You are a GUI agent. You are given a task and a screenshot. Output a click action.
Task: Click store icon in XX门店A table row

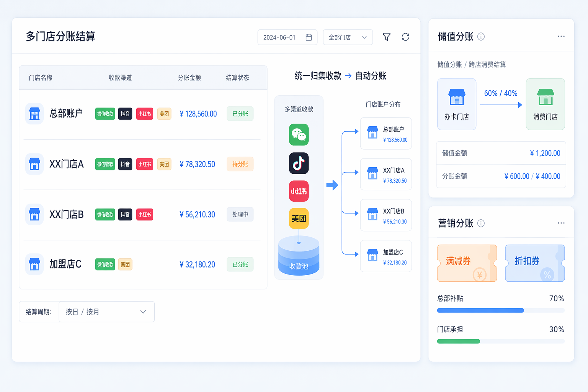click(x=34, y=164)
